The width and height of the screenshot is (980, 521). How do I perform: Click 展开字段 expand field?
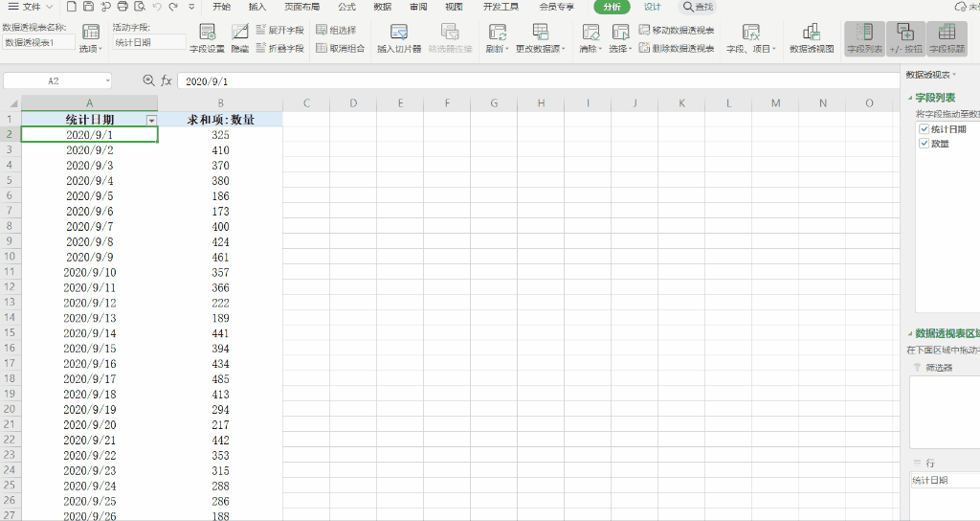click(280, 30)
